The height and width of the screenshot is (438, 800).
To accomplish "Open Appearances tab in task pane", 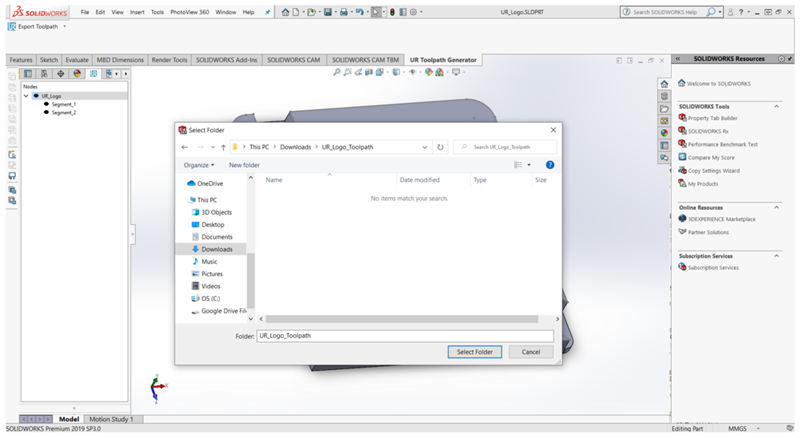I will pos(664,133).
